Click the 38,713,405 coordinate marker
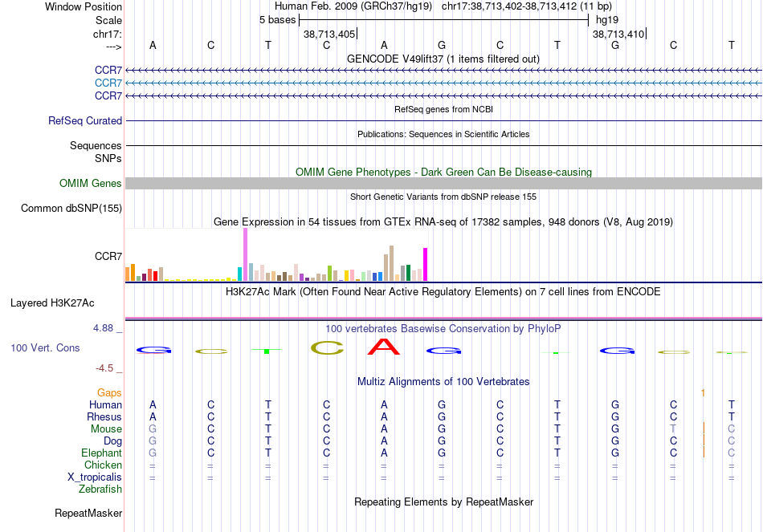 click(329, 34)
